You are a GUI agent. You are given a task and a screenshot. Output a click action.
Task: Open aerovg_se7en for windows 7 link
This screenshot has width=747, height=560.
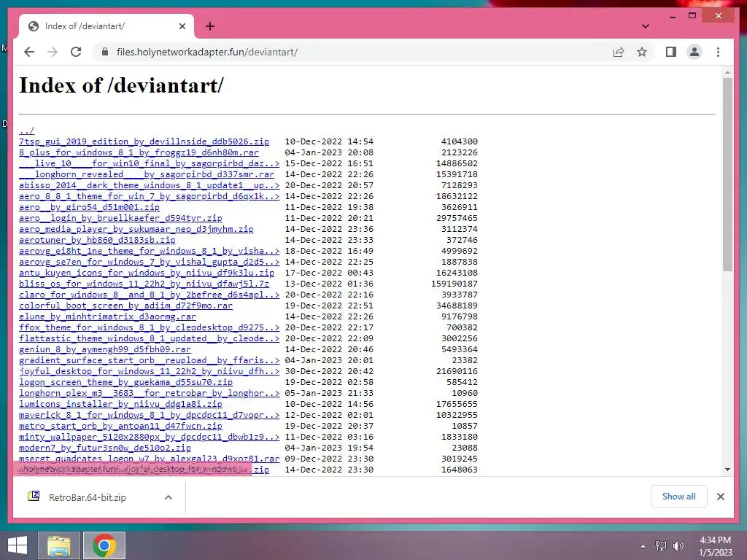(149, 262)
